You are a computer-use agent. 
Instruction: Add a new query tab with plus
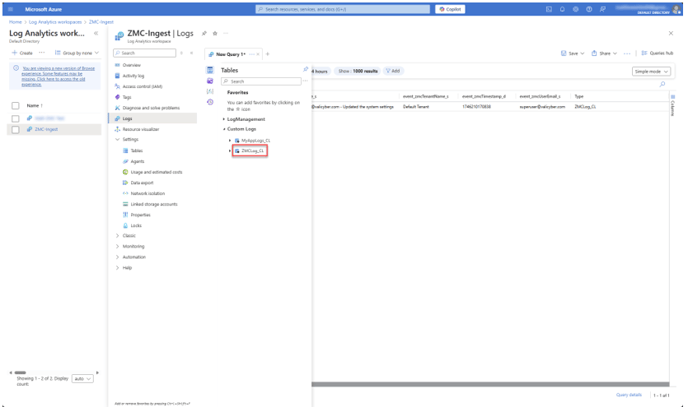pyautogui.click(x=268, y=54)
